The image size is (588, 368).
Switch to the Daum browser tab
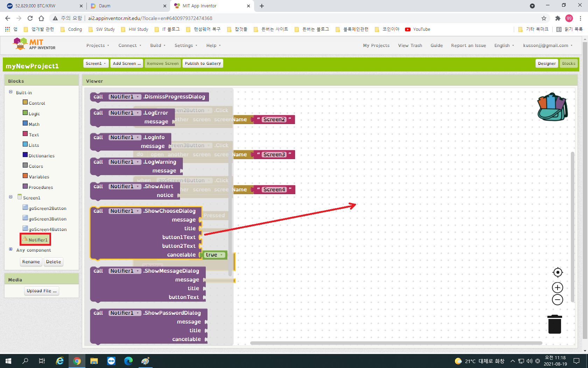pyautogui.click(x=128, y=6)
